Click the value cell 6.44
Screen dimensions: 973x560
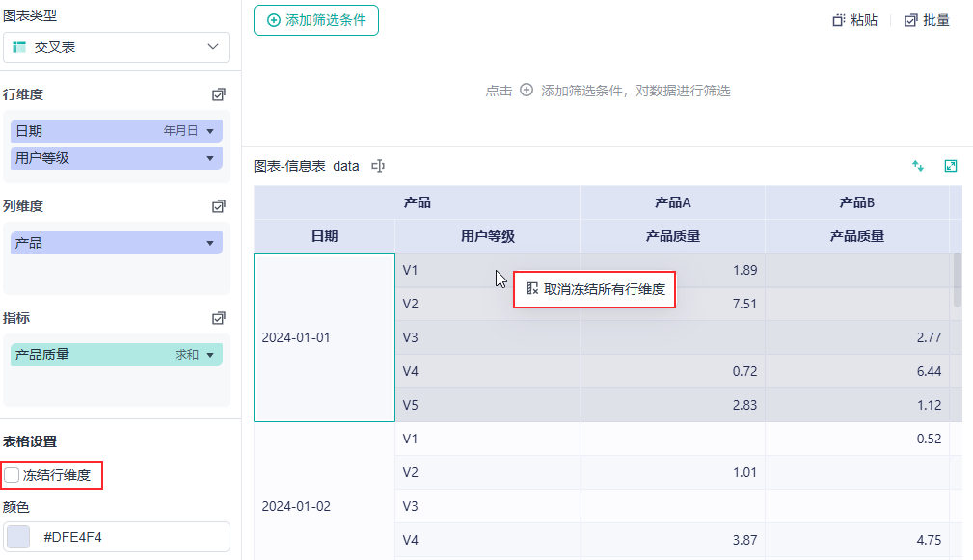pos(857,371)
